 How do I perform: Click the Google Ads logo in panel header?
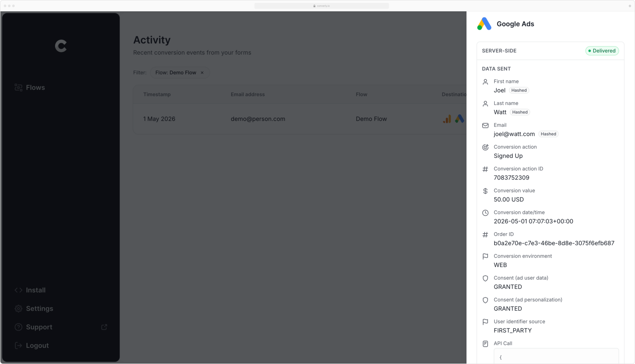coord(484,24)
